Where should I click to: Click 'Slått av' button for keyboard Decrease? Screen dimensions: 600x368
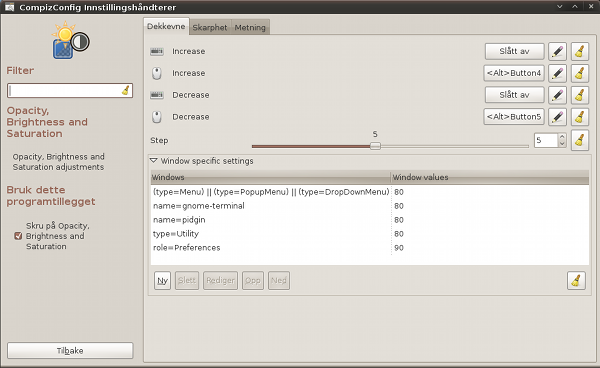(514, 95)
